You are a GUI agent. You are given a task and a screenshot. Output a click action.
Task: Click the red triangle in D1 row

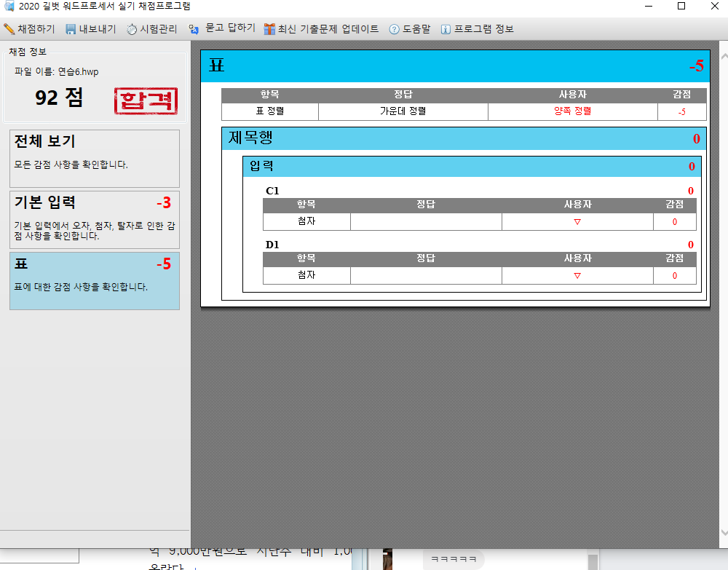(577, 276)
